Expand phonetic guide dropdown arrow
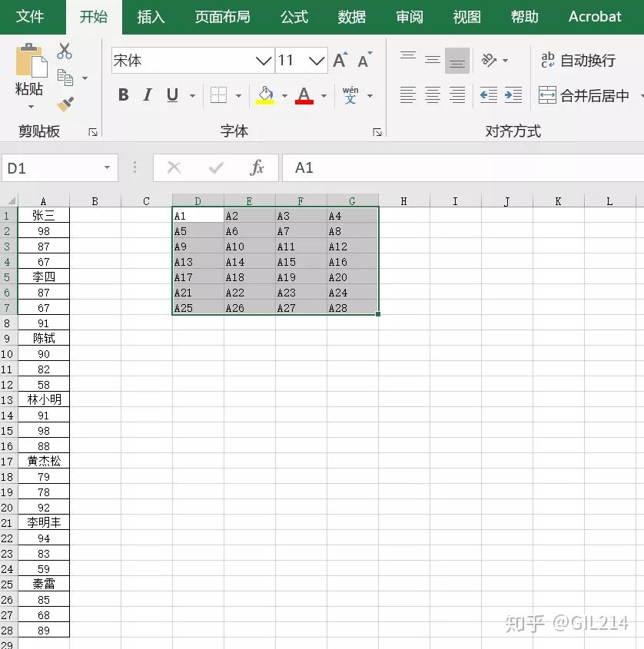Image resolution: width=644 pixels, height=649 pixels. click(370, 95)
